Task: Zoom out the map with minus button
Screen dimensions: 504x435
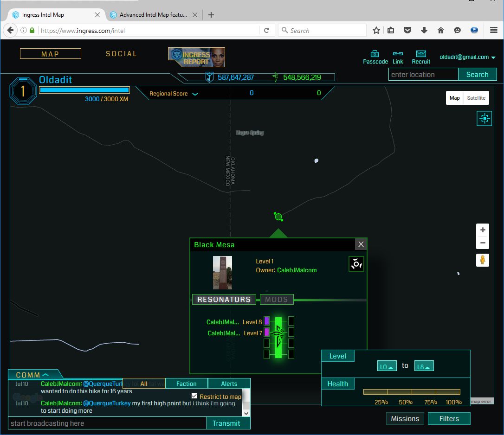Action: [x=483, y=243]
